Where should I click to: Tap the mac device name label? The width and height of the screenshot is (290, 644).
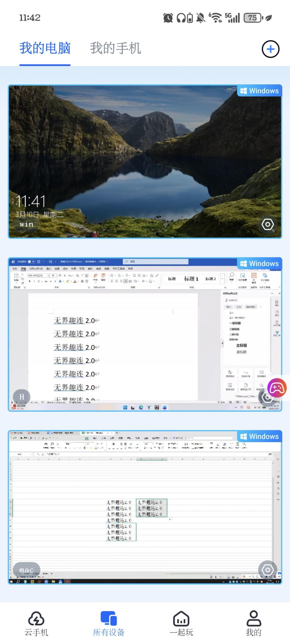(27, 570)
